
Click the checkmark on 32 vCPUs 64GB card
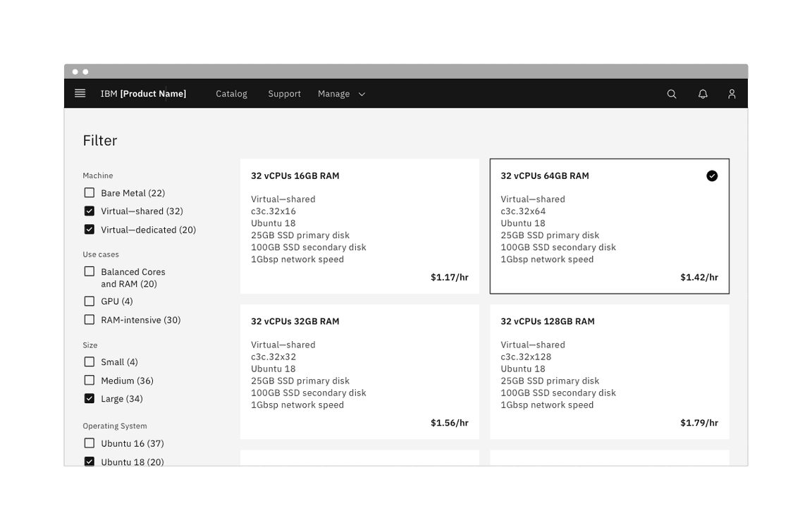pyautogui.click(x=712, y=175)
